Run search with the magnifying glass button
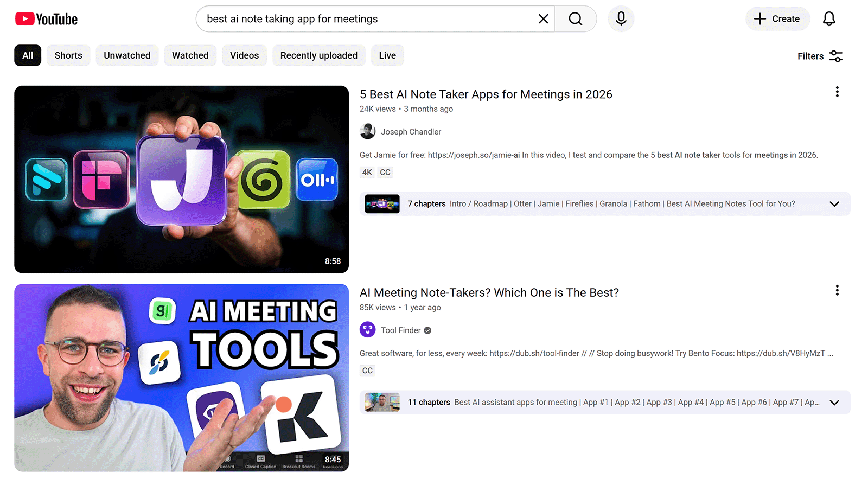 pyautogui.click(x=576, y=19)
